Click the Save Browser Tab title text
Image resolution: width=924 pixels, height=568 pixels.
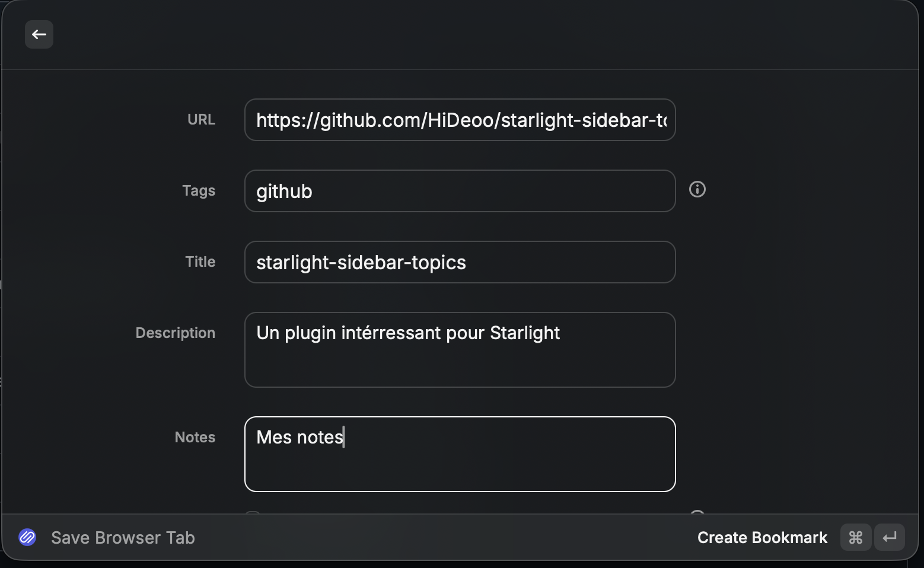tap(123, 537)
